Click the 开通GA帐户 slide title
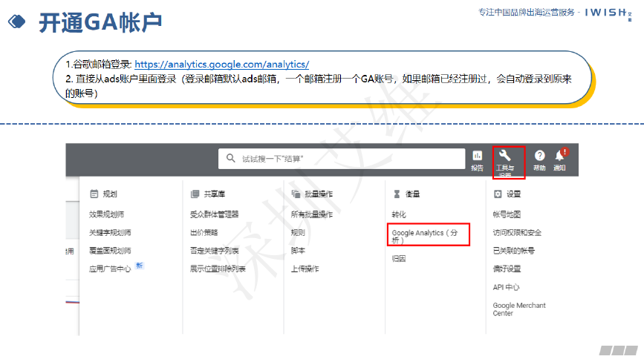 (x=100, y=22)
